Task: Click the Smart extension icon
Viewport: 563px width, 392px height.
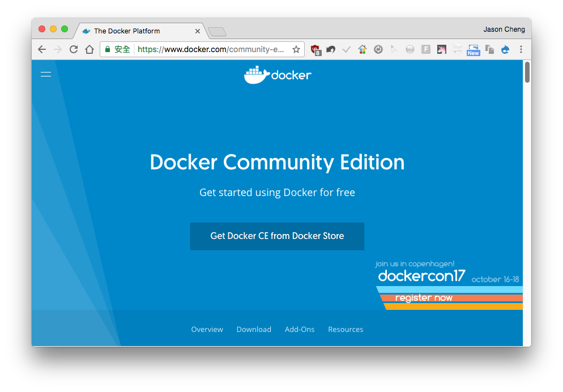Action: click(458, 49)
